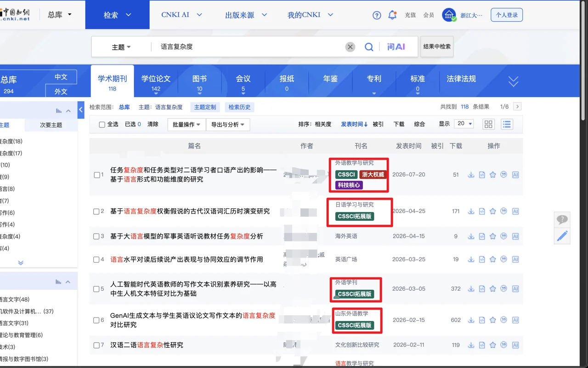
Task: Click the floating pencil edit icon
Action: 562,236
